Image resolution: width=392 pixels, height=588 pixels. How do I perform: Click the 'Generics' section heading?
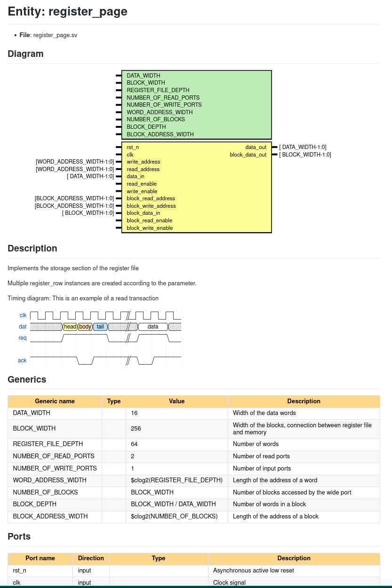pyautogui.click(x=27, y=380)
